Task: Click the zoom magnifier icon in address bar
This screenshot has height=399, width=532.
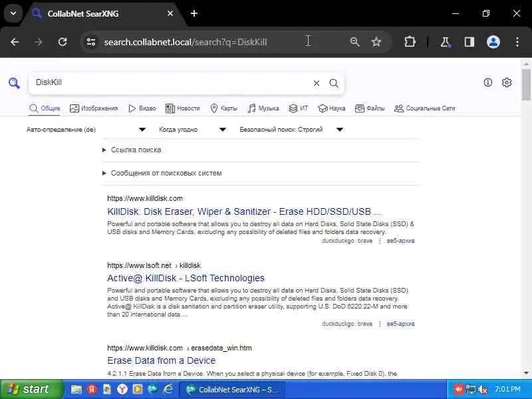Action: (355, 42)
